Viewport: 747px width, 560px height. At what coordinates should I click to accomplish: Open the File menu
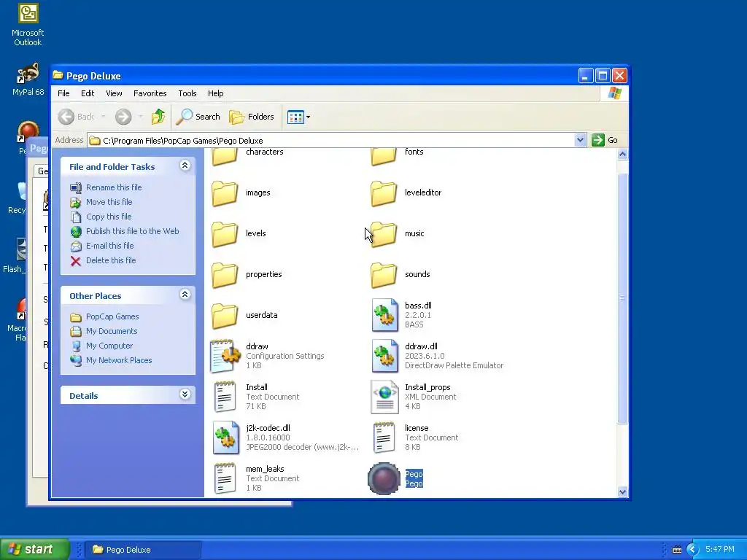point(63,93)
